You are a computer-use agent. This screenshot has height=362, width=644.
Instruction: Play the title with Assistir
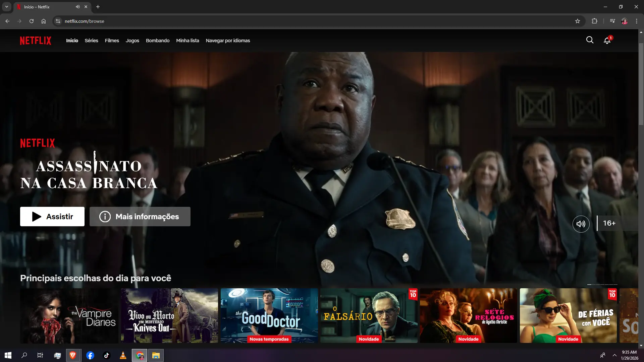click(x=52, y=217)
